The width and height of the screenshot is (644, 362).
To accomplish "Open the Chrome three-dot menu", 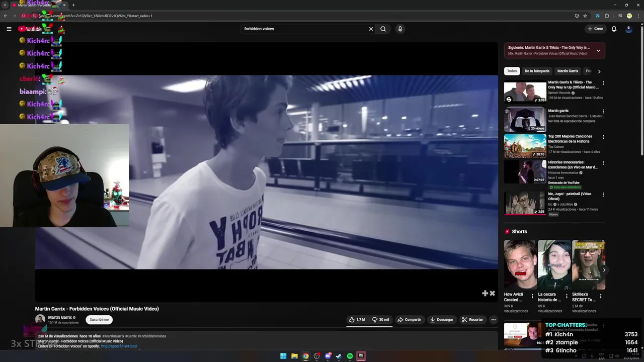I will 637,16.
